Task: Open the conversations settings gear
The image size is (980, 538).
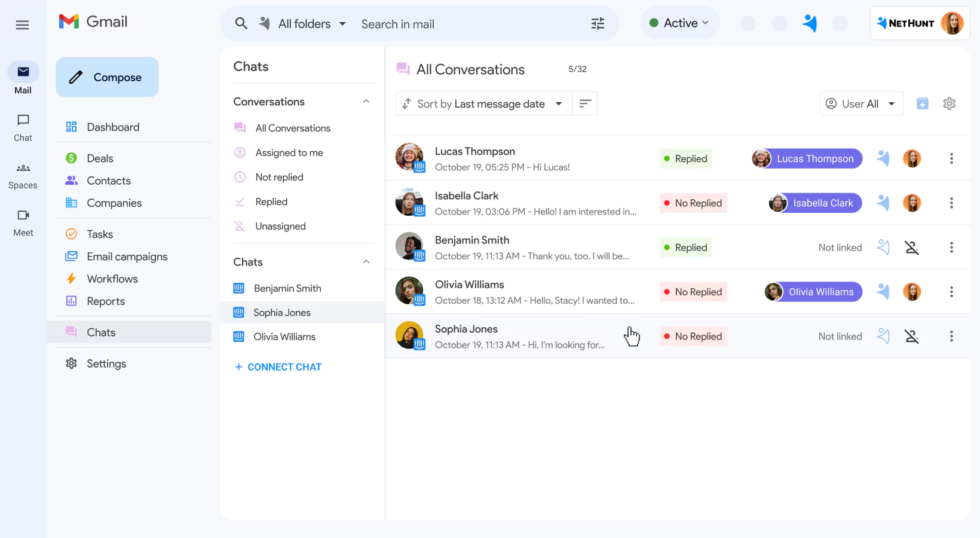Action: (950, 103)
